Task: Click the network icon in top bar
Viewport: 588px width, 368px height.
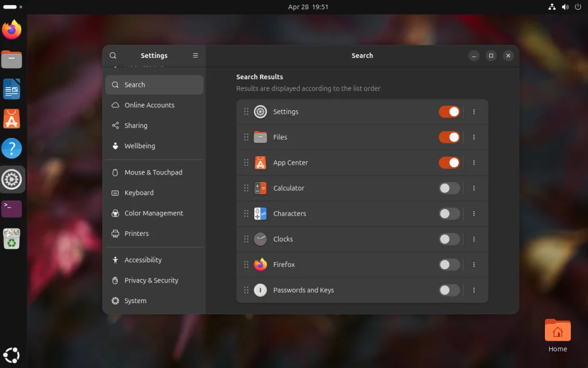Action: [552, 7]
